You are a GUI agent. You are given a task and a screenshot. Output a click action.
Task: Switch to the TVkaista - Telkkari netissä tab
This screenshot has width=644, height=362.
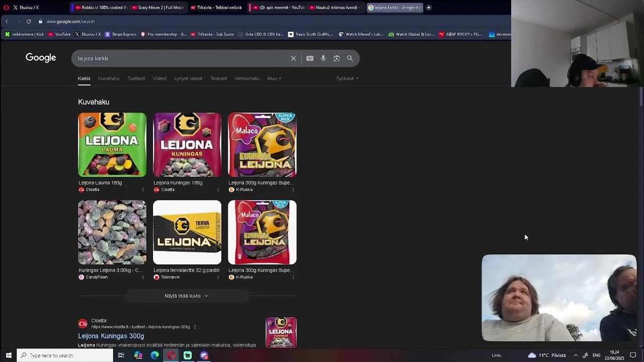pos(216,8)
